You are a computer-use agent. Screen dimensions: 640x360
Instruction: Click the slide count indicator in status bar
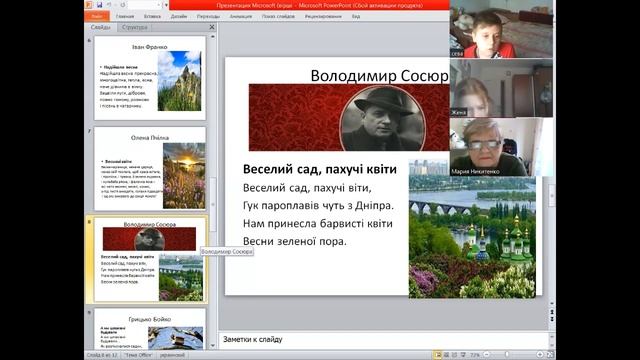coord(102,355)
